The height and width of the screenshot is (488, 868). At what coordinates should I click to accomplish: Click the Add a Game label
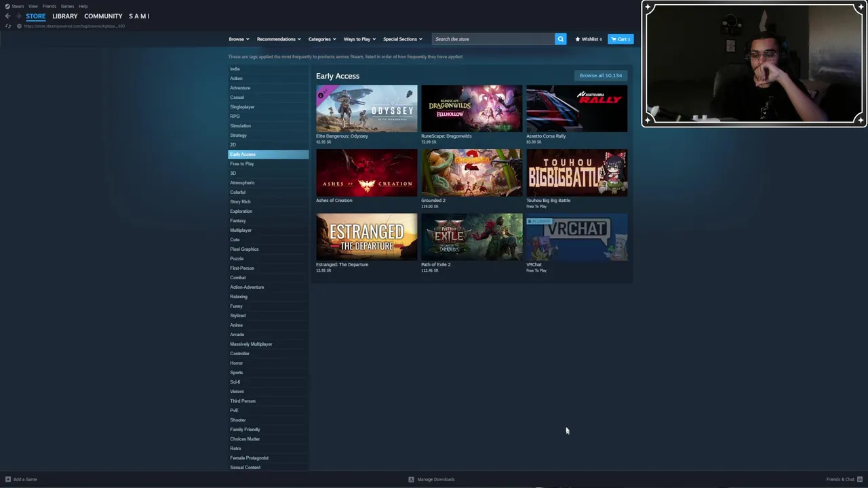pos(25,479)
